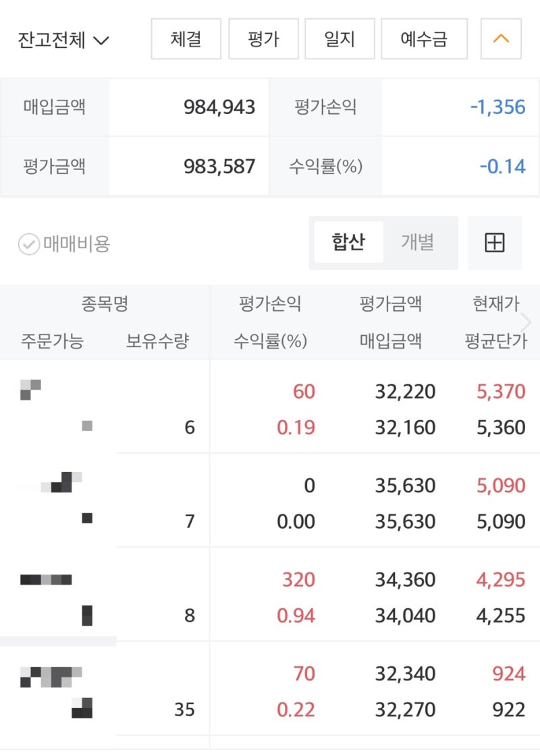Toggle the 매매비용 checkbox
The width and height of the screenshot is (540, 756).
coord(64,244)
